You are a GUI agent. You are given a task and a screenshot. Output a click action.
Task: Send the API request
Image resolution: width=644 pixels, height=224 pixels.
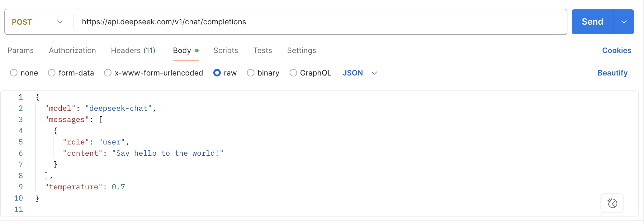592,22
